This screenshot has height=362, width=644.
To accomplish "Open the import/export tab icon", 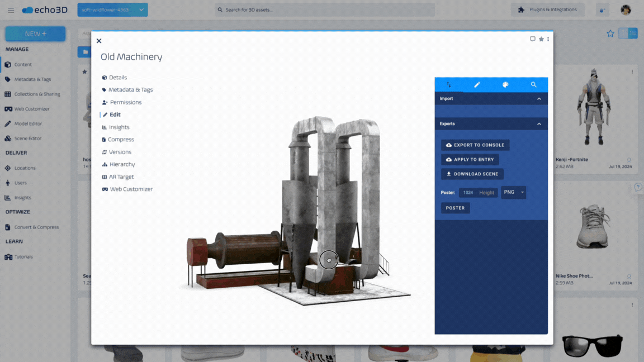I will click(x=449, y=85).
